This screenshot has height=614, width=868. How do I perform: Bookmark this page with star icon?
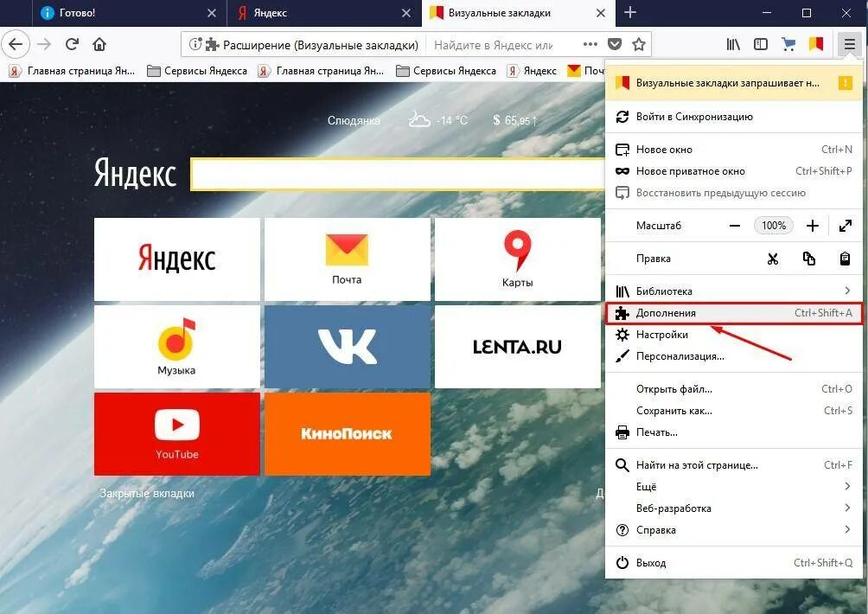point(639,44)
